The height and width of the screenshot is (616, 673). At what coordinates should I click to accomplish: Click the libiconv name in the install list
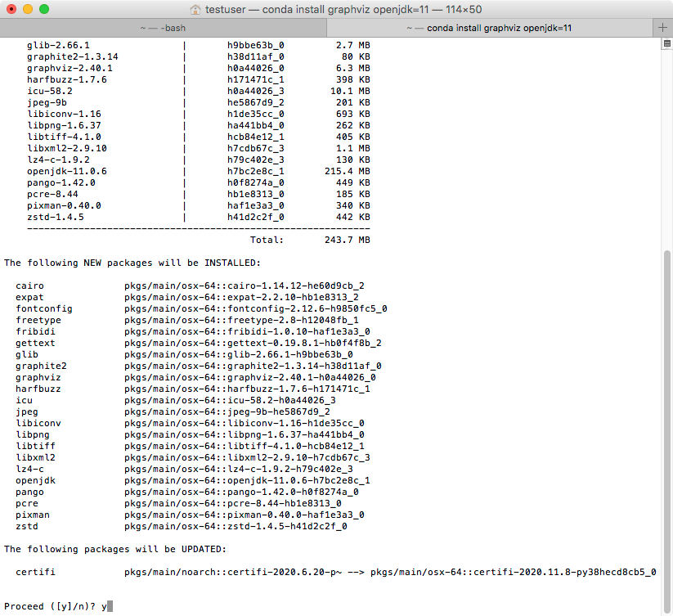point(38,423)
